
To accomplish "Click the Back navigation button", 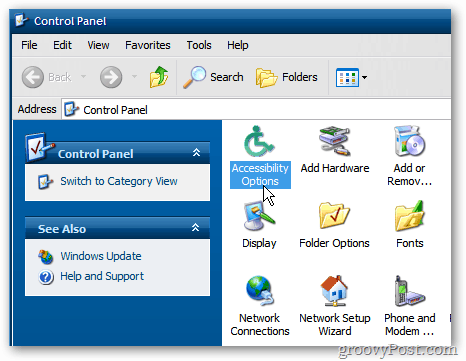I will 47,77.
